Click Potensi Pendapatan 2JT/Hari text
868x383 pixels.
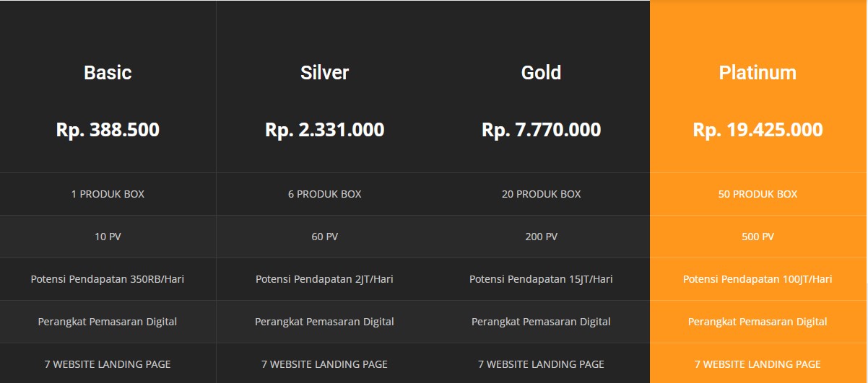click(324, 279)
